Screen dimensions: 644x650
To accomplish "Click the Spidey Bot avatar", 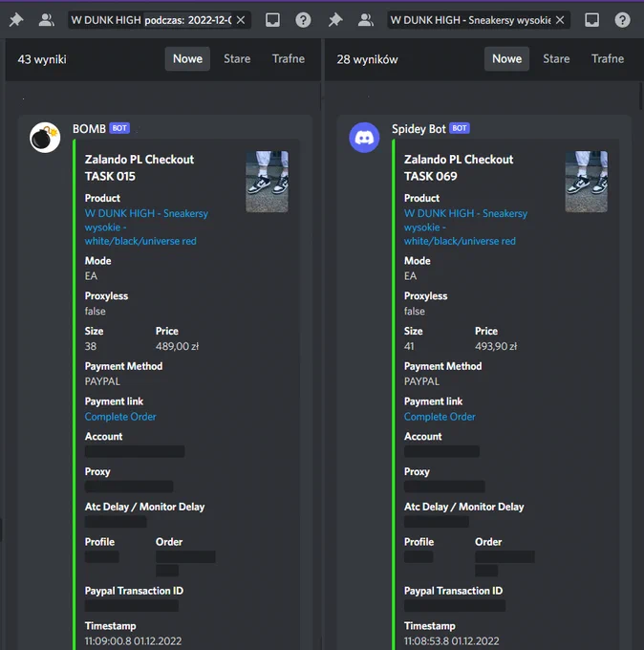I will point(364,138).
